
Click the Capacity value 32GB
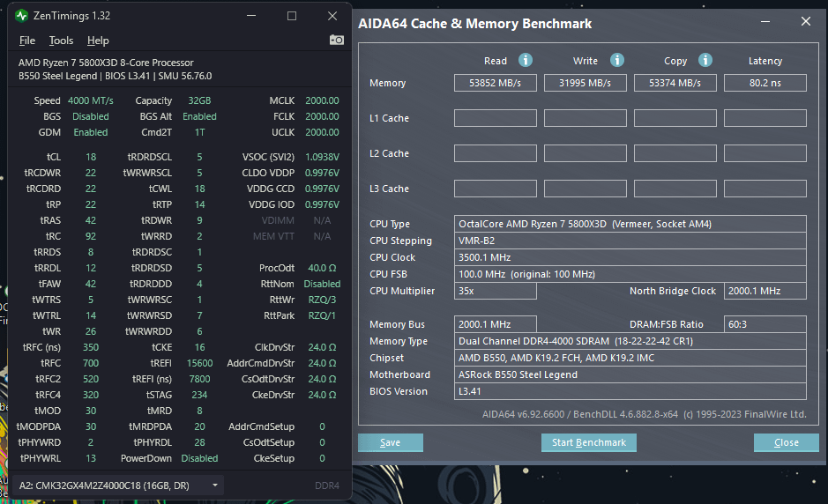(x=199, y=100)
